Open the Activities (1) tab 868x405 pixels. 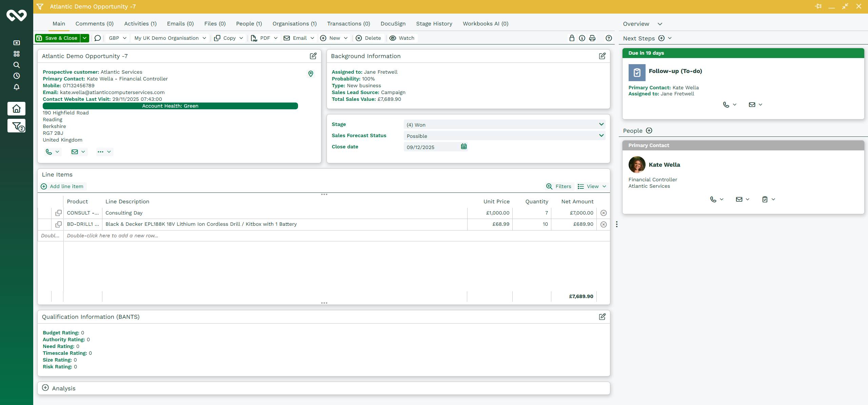(x=140, y=24)
